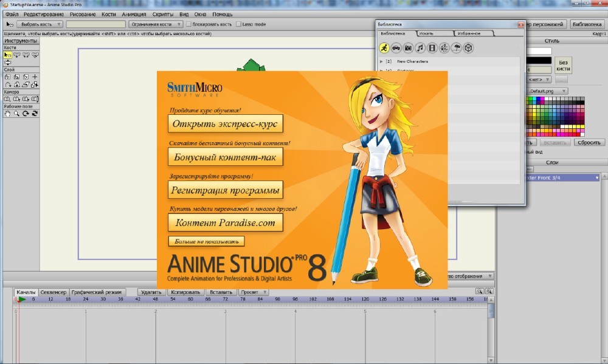Click the white fill color swatch
The height and width of the screenshot is (364, 608).
pos(539,51)
